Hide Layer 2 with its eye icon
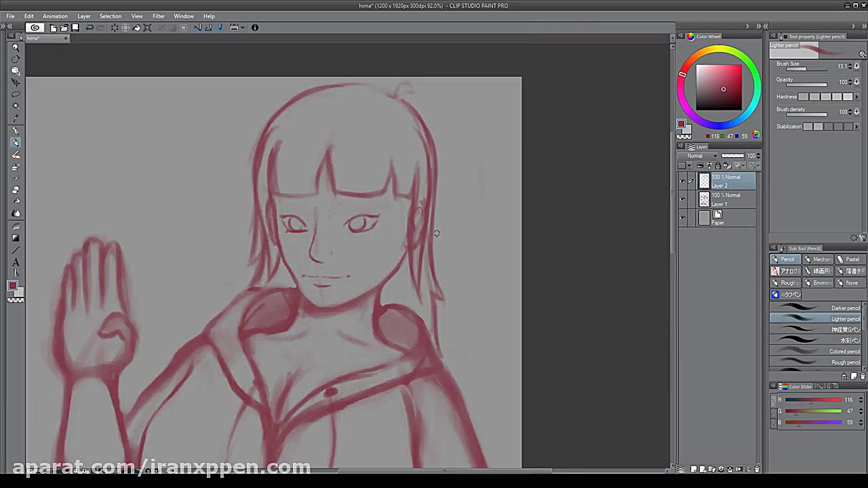 [x=682, y=181]
